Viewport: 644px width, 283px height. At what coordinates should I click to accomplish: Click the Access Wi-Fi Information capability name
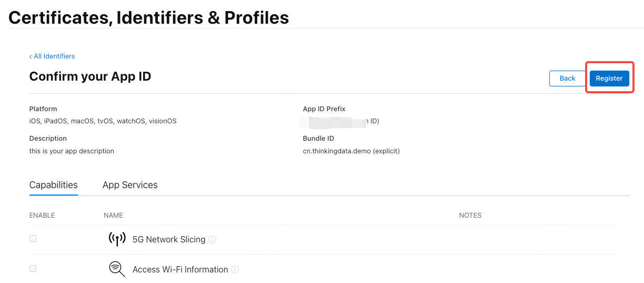[x=180, y=270]
